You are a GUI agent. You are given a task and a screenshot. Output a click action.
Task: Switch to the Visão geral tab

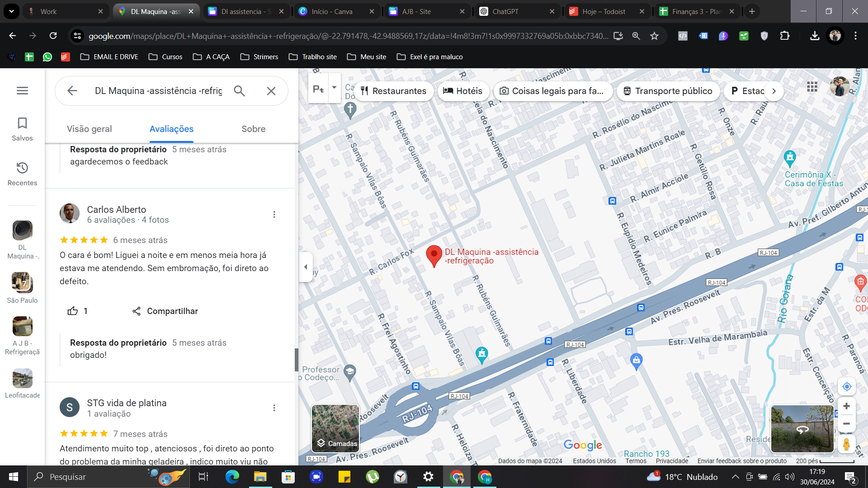[x=90, y=129]
